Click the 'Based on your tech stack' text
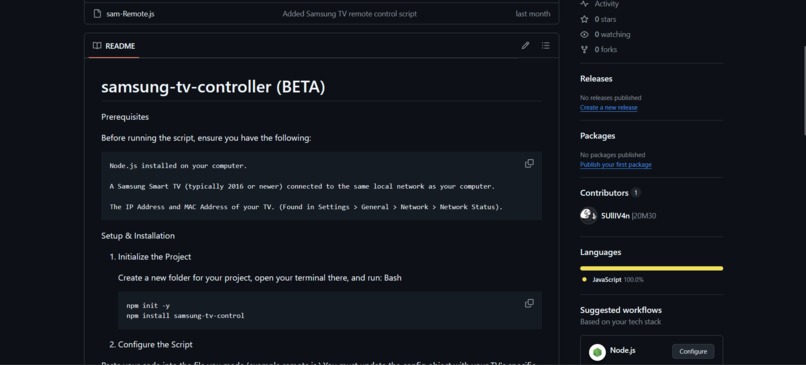Screen dimensions: 806x365 tap(620, 322)
